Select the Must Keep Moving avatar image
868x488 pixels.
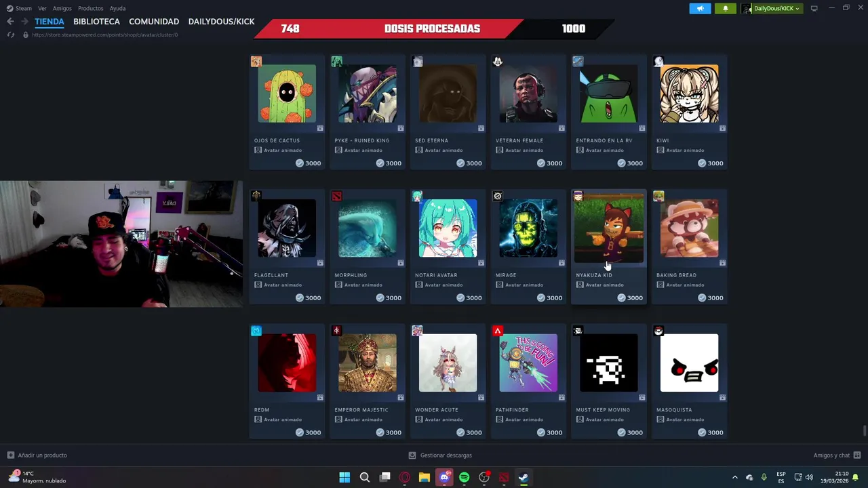(609, 363)
